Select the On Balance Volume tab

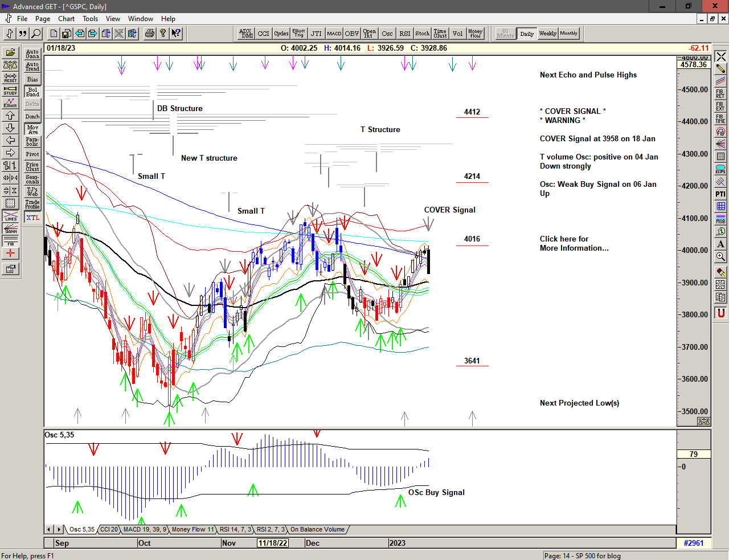[317, 530]
